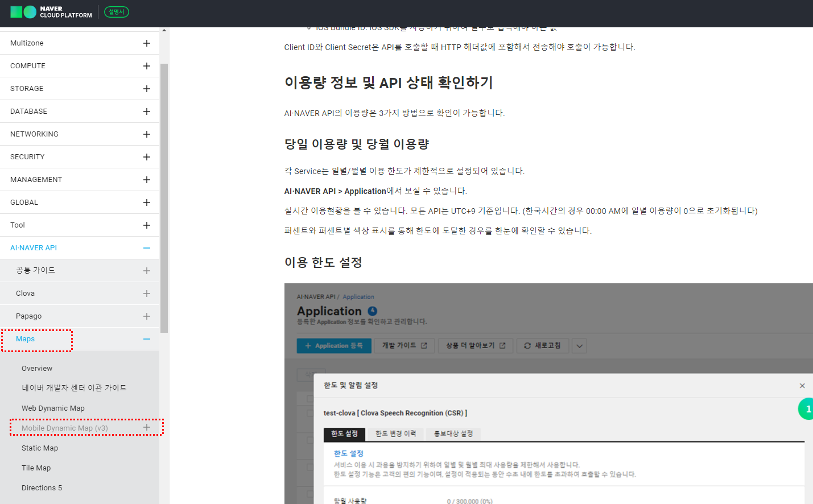Select the STORAGE menu label
This screenshot has height=504, width=813.
tap(27, 89)
